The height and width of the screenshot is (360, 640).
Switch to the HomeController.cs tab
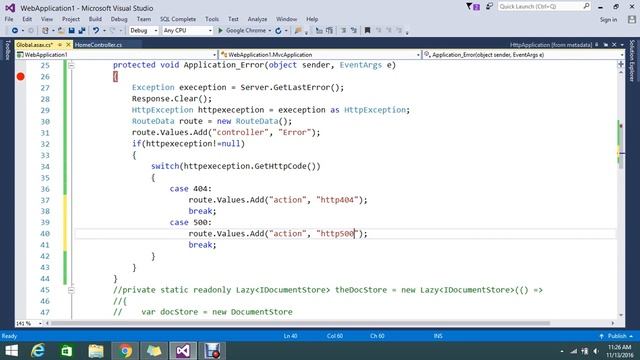[x=98, y=44]
